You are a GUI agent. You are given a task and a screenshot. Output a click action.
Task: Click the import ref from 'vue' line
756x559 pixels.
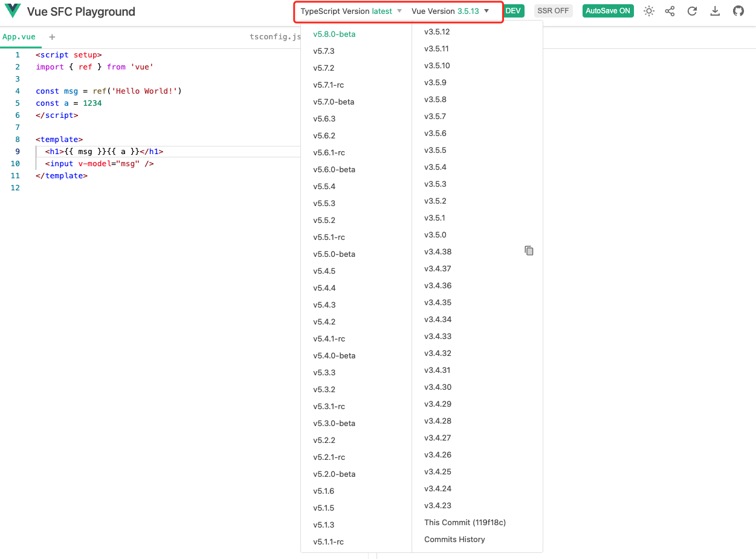pyautogui.click(x=94, y=67)
